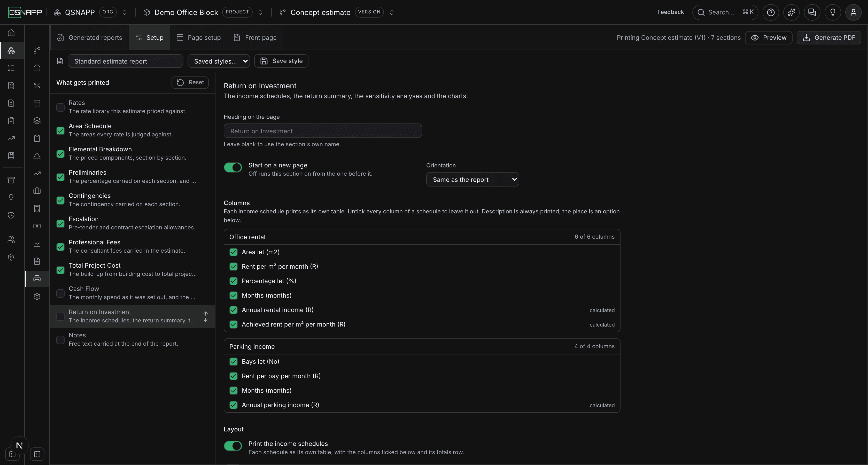Click the Reset button

pos(190,82)
